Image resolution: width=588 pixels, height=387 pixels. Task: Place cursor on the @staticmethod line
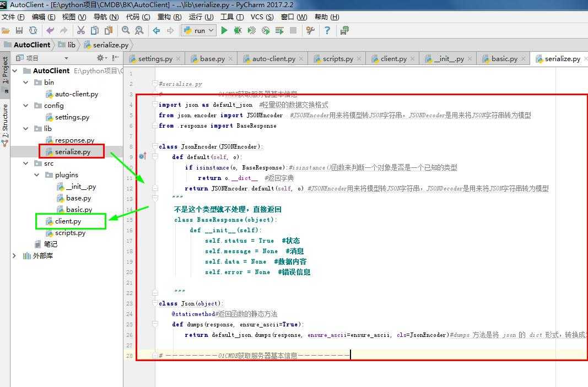pos(225,314)
